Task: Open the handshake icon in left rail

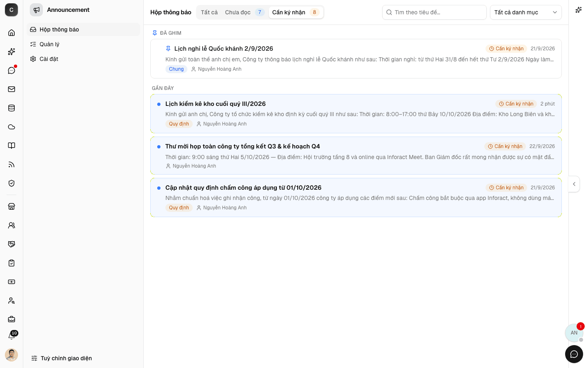Action: 11,244
